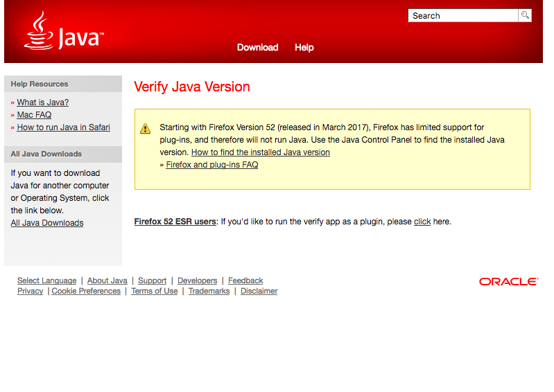Open Select Language in the footer
This screenshot has width=554, height=392.
[47, 280]
